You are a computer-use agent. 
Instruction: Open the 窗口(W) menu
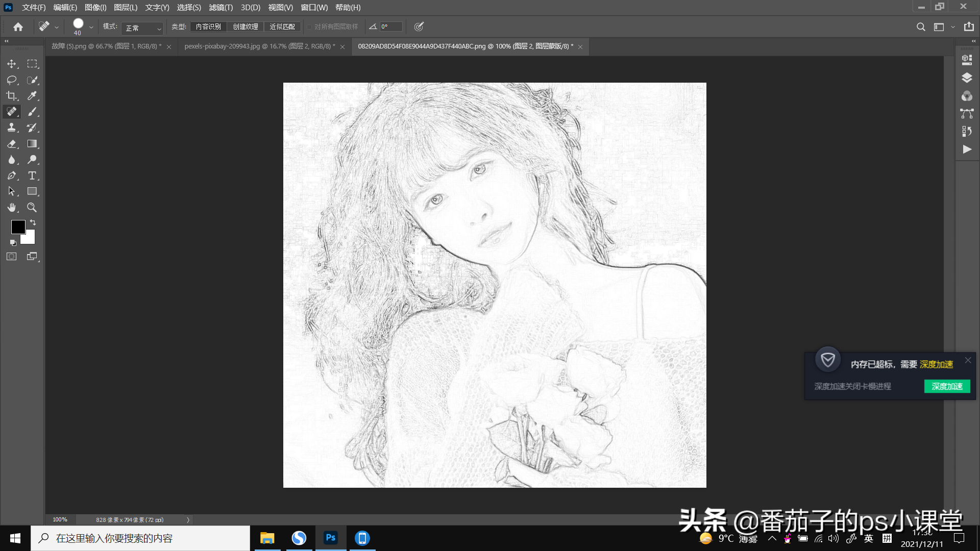314,8
